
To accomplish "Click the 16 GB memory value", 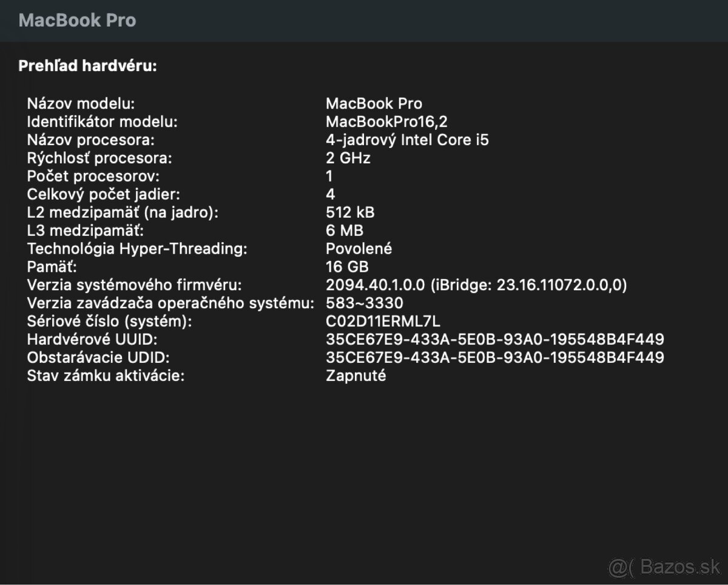I will [347, 266].
